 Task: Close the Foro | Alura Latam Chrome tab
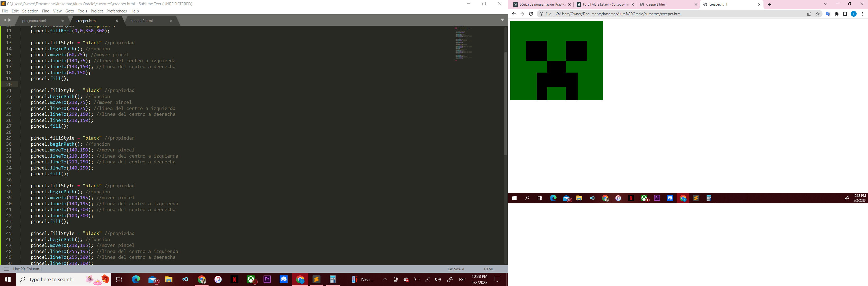pos(632,5)
